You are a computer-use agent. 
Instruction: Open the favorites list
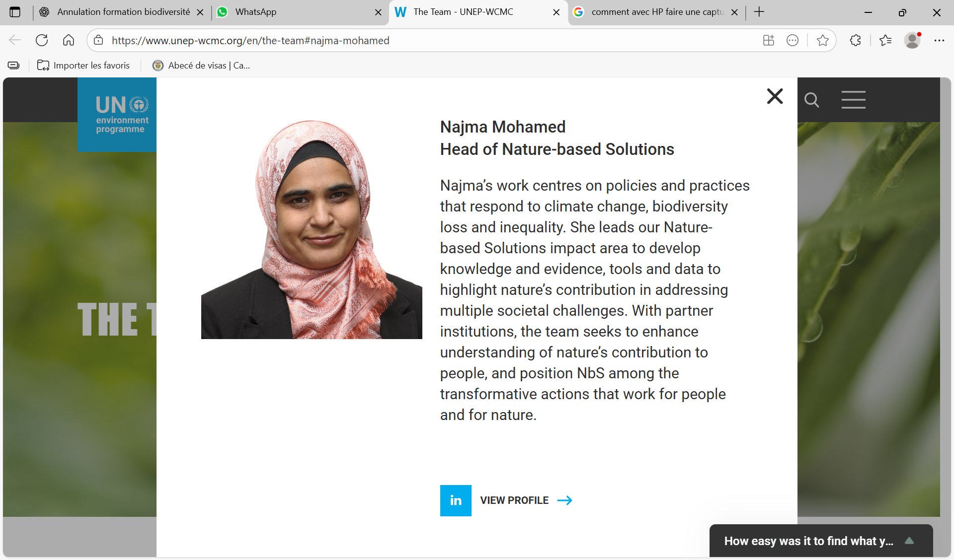coord(885,40)
